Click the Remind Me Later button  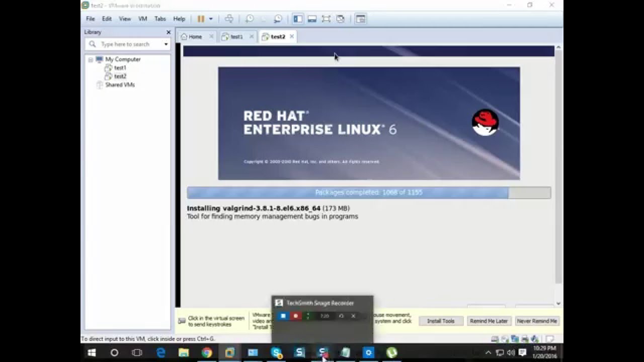point(489,321)
